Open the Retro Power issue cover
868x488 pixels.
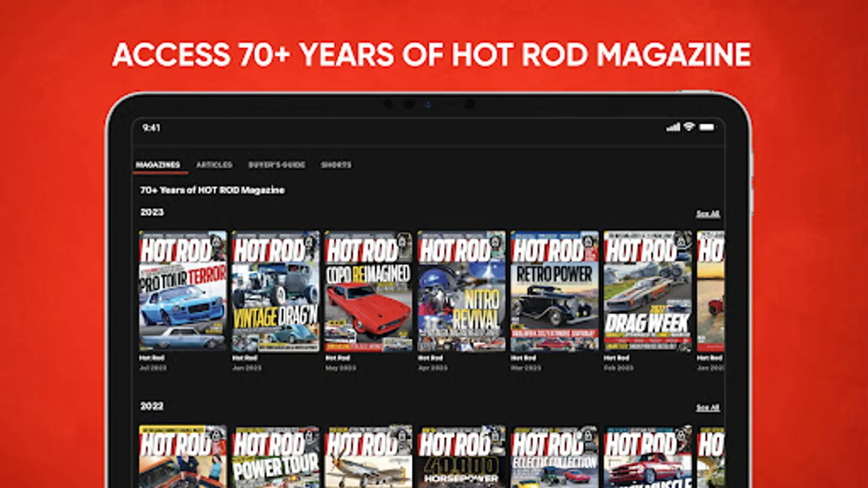pyautogui.click(x=554, y=291)
